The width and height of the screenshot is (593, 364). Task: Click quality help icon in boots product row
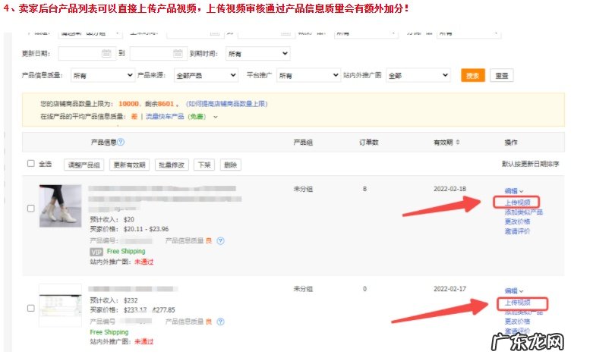pos(220,240)
